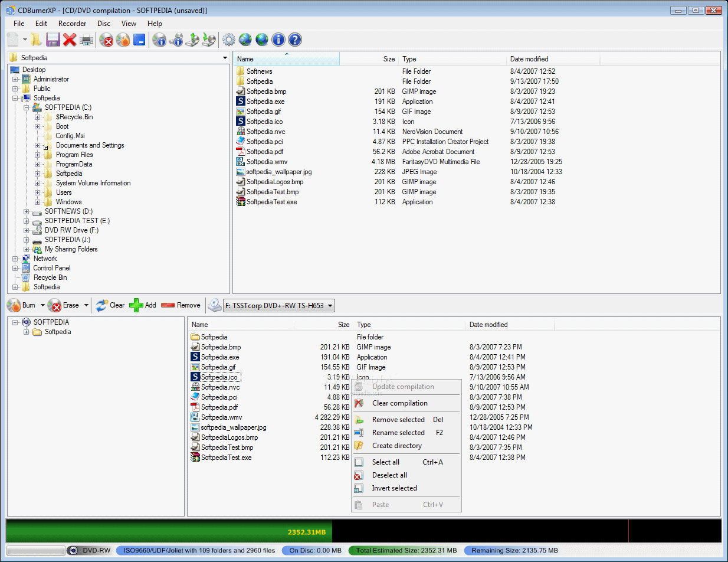The width and height of the screenshot is (728, 562).
Task: Click the drive information icon
Action: (x=176, y=40)
